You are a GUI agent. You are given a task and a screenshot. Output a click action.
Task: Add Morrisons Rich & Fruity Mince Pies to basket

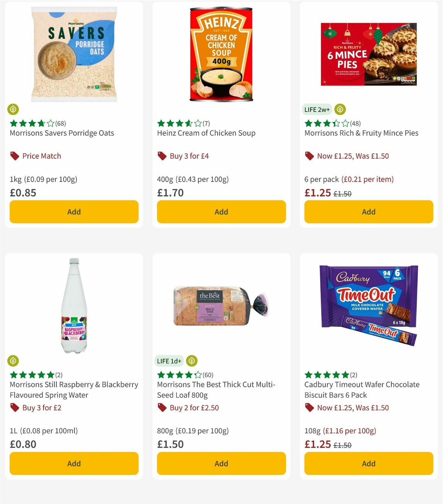pyautogui.click(x=368, y=212)
